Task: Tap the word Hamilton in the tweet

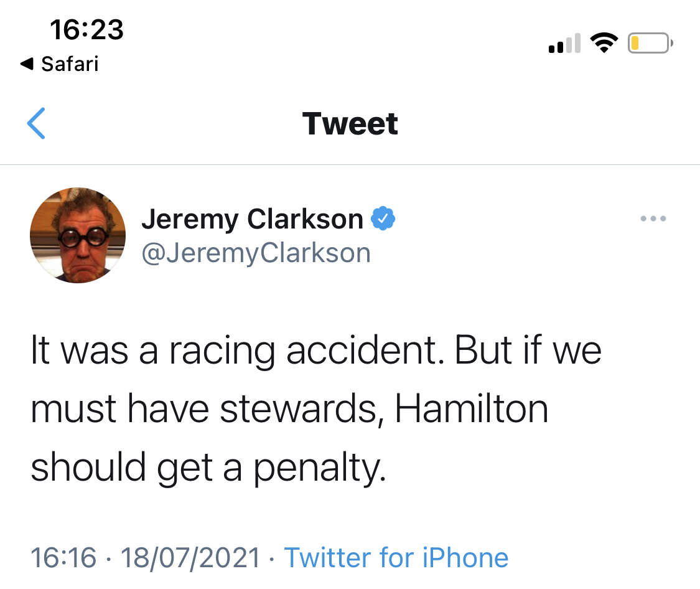Action: (472, 409)
